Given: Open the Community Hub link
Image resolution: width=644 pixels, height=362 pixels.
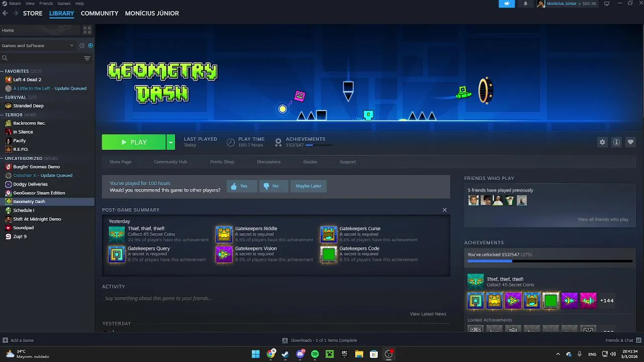Looking at the screenshot, I should coord(171,161).
